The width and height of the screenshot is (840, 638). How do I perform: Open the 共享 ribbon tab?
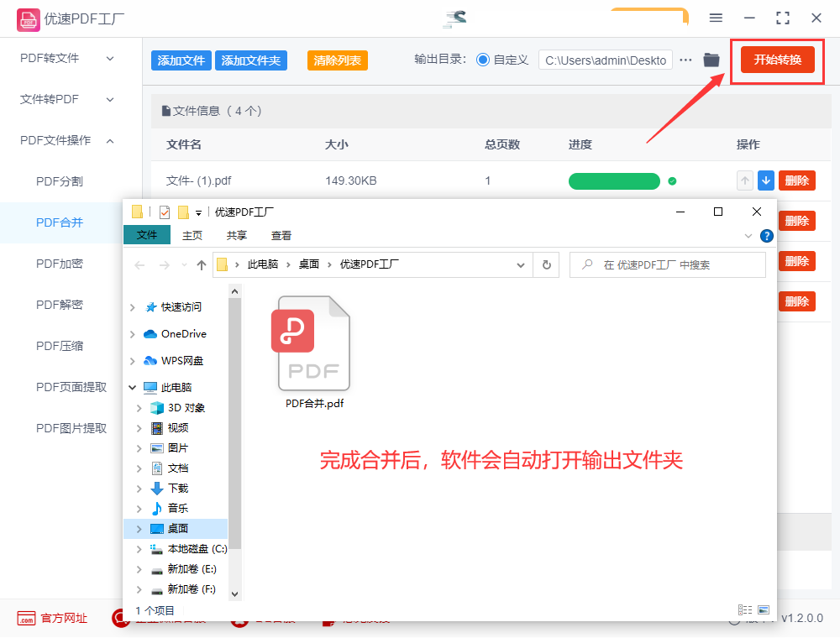237,236
